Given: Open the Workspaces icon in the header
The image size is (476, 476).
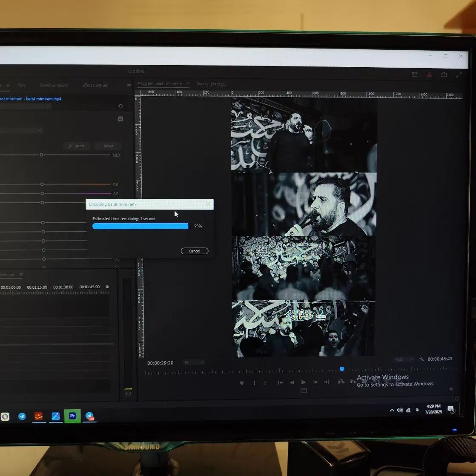Looking at the screenshot, I should point(414,75).
